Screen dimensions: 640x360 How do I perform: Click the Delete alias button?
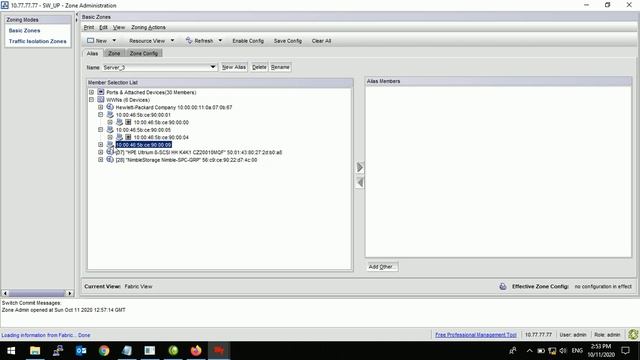click(x=259, y=67)
